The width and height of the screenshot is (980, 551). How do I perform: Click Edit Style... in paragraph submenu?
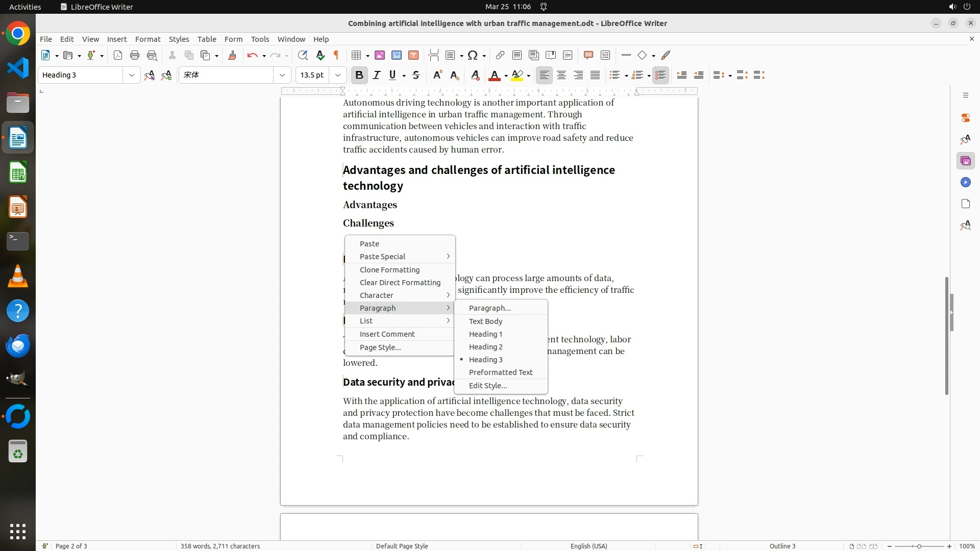pyautogui.click(x=487, y=386)
